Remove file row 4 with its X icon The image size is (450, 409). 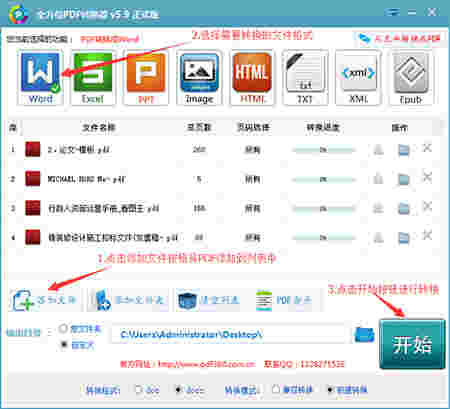(427, 235)
